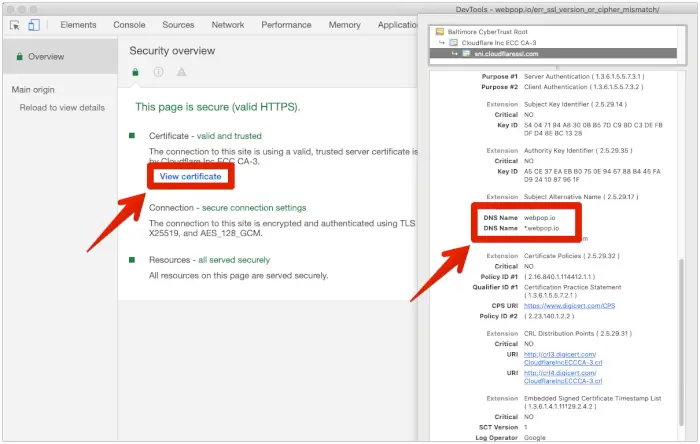
Task: Click 'Client Authentication' purpose value
Action: click(555, 87)
